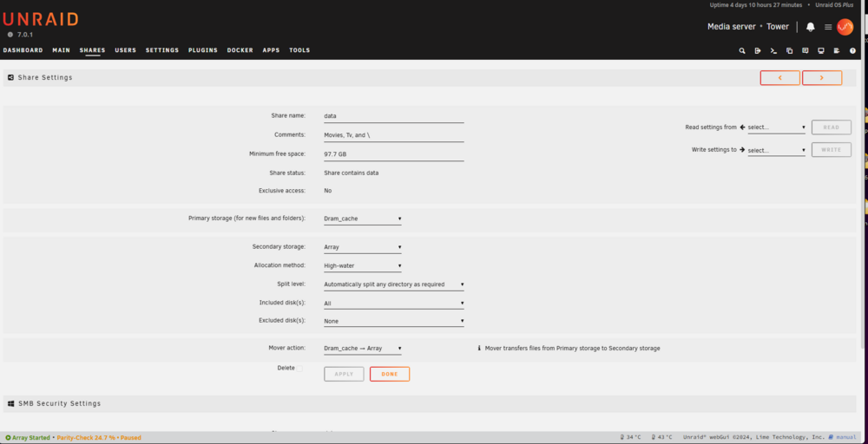Click the green Array Started status icon

tap(8, 437)
